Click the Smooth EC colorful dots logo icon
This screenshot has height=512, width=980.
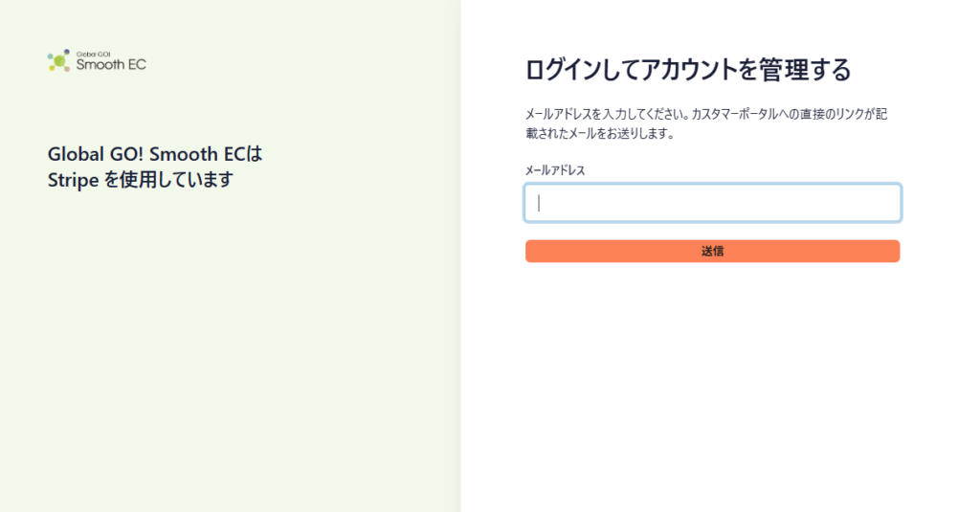[x=58, y=60]
